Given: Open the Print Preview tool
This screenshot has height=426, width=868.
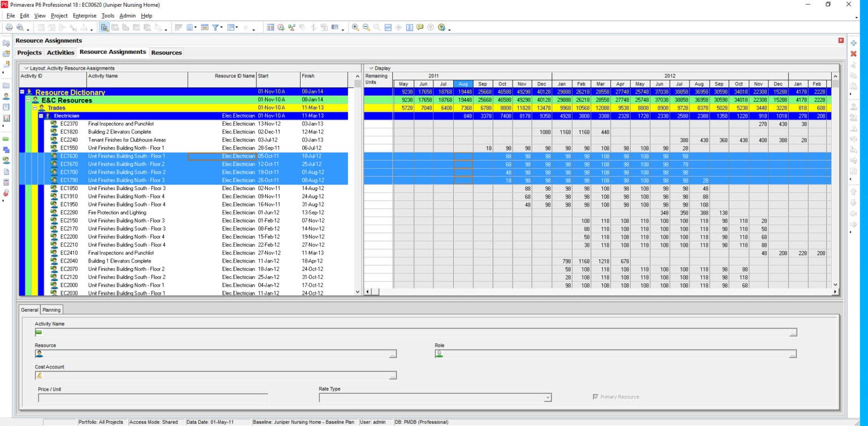Looking at the screenshot, I should [x=20, y=27].
